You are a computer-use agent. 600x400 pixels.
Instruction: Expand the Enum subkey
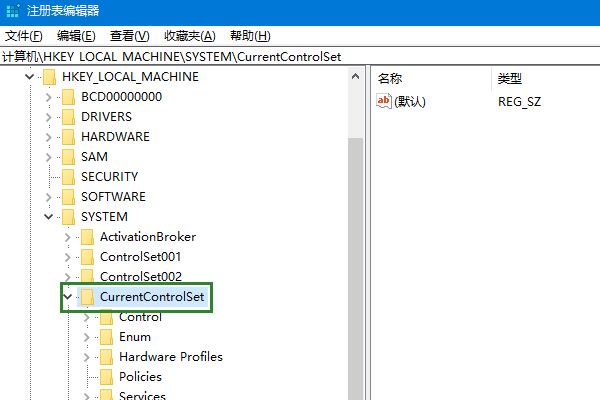point(87,337)
